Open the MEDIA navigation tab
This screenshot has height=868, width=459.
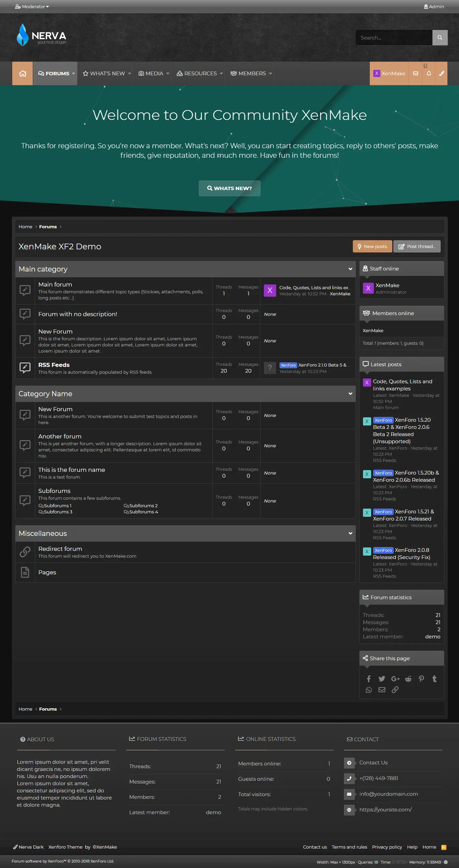(x=151, y=73)
